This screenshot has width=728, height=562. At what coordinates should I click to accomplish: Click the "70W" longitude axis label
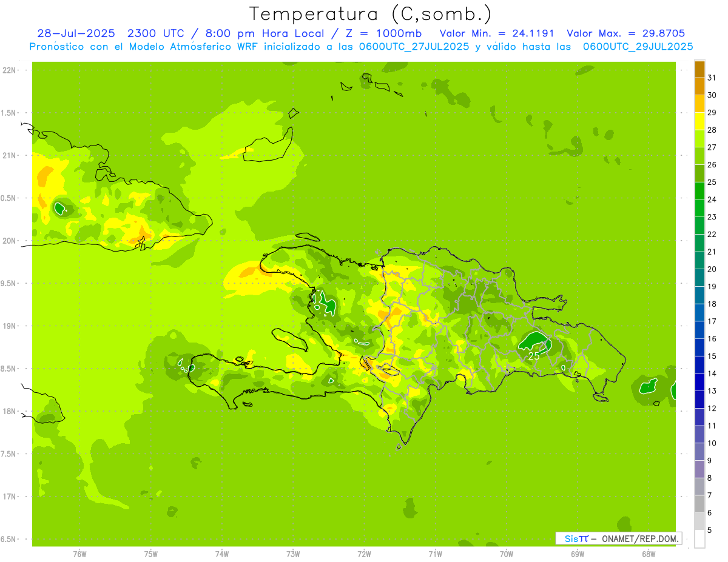[507, 554]
